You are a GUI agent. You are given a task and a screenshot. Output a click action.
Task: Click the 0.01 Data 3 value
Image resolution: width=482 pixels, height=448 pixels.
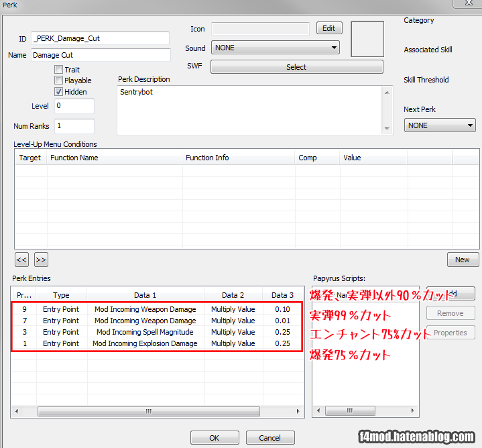point(282,321)
